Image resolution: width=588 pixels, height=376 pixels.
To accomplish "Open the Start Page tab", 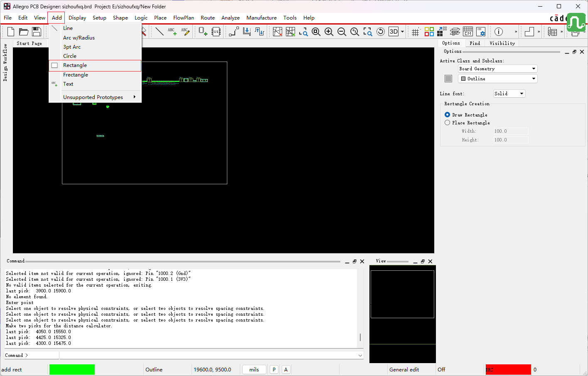I will pos(29,44).
